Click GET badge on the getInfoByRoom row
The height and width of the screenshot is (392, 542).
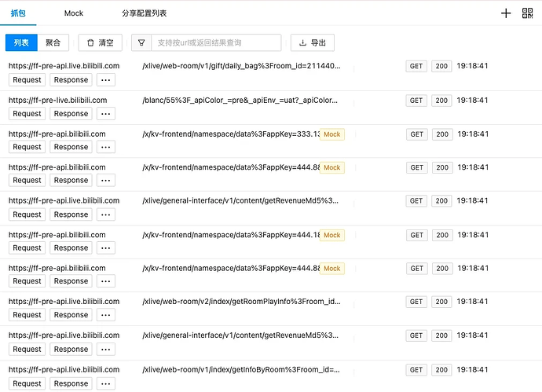tap(416, 370)
